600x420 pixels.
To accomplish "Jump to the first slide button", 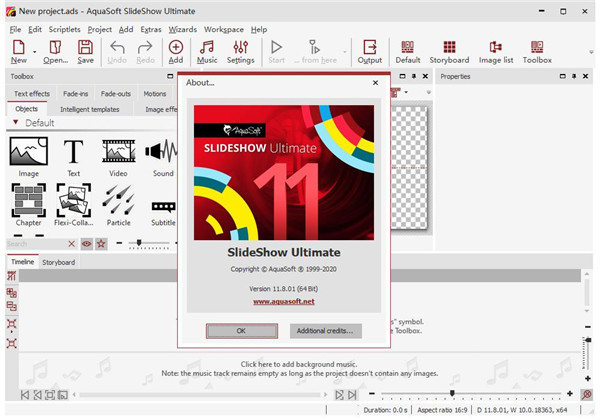I will coord(25,394).
